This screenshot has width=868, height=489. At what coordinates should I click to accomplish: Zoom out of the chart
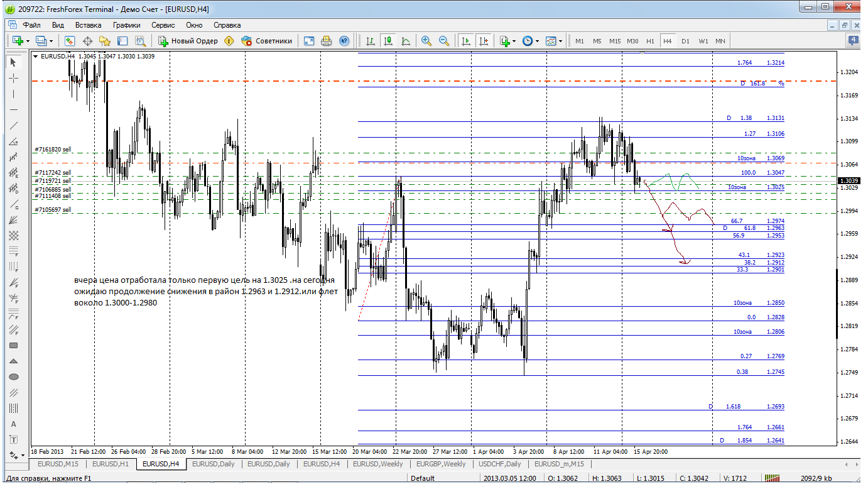[444, 41]
